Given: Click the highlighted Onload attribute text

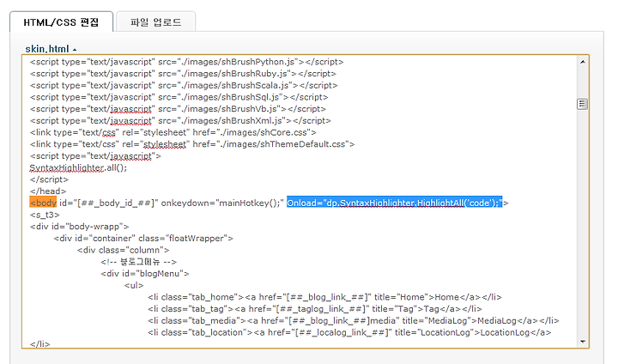Looking at the screenshot, I should point(394,203).
